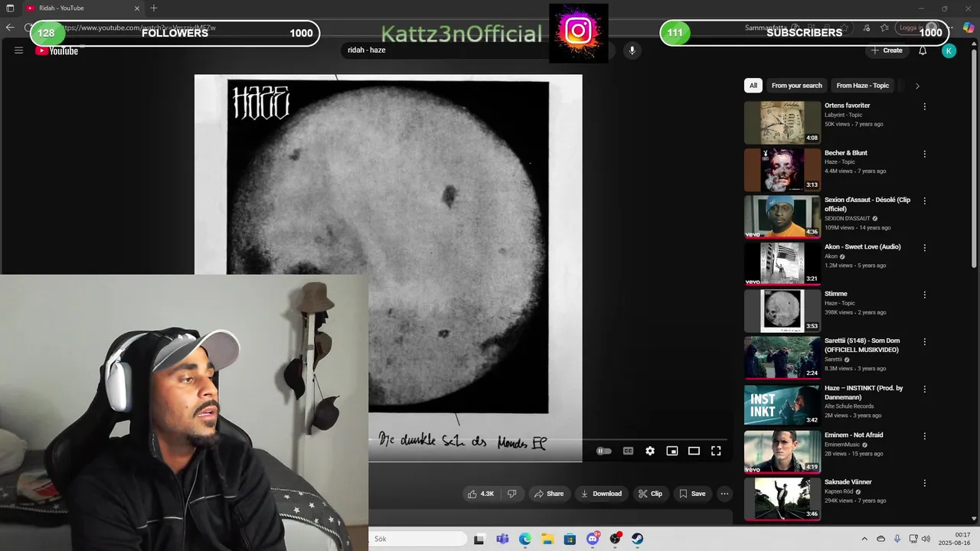Open YouTube notifications bell
This screenshot has height=551, width=980.
click(x=923, y=51)
